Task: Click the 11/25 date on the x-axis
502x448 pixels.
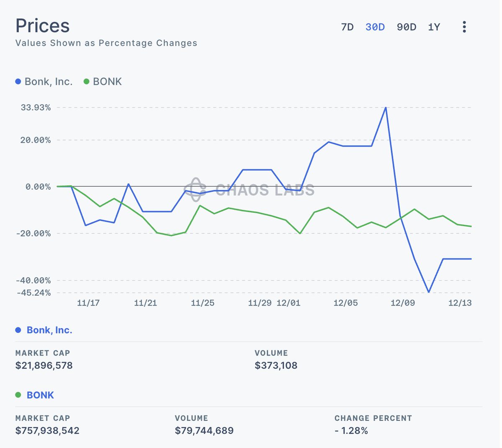Action: (x=202, y=303)
